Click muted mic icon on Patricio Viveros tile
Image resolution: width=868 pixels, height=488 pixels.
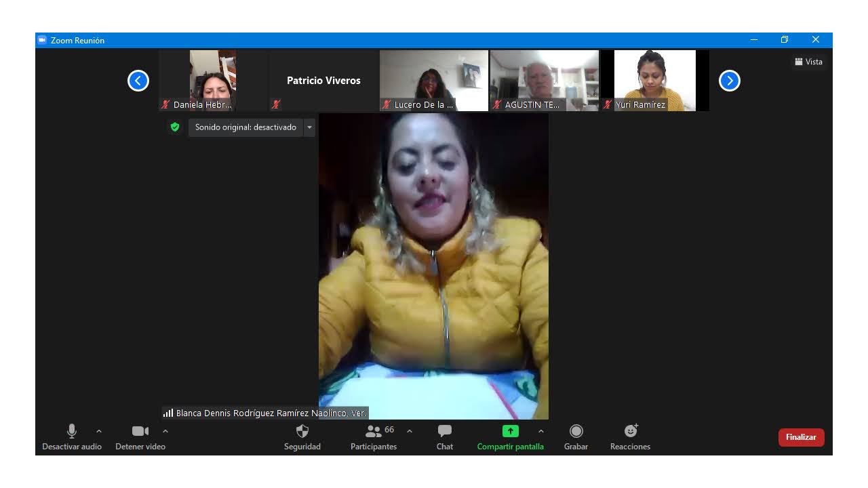tap(276, 104)
